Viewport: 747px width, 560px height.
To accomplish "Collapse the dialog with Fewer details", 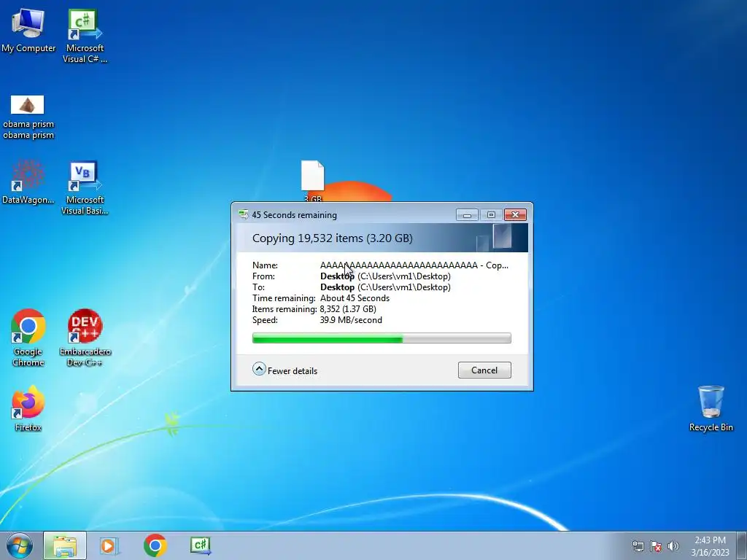I will point(285,370).
